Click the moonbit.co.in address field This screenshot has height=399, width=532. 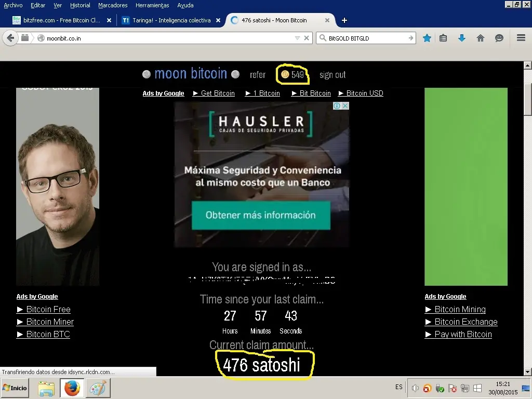[x=166, y=38]
